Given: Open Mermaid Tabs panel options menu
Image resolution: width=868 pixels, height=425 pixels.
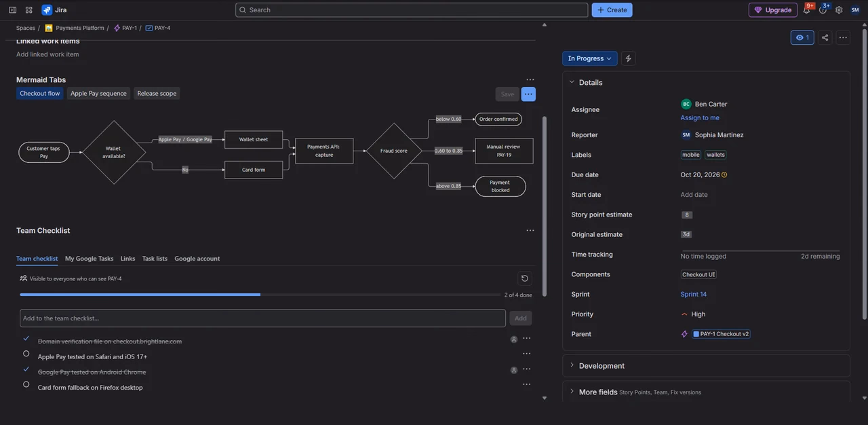Looking at the screenshot, I should (x=530, y=79).
